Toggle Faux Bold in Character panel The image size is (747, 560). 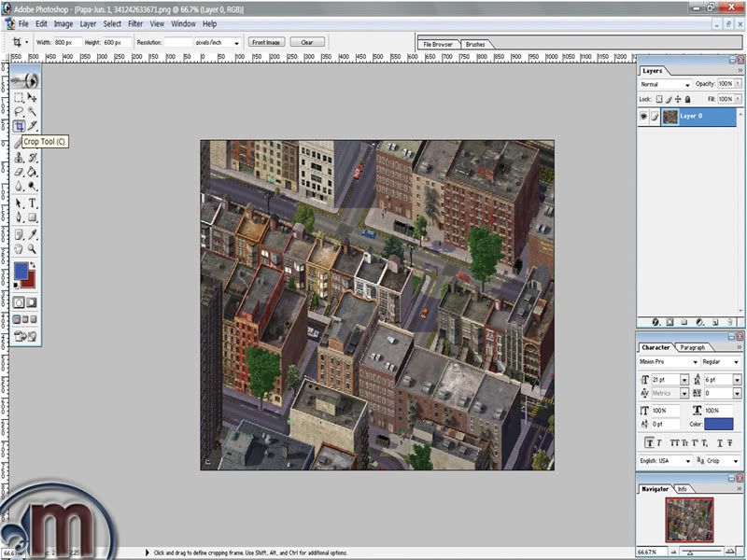pos(649,442)
